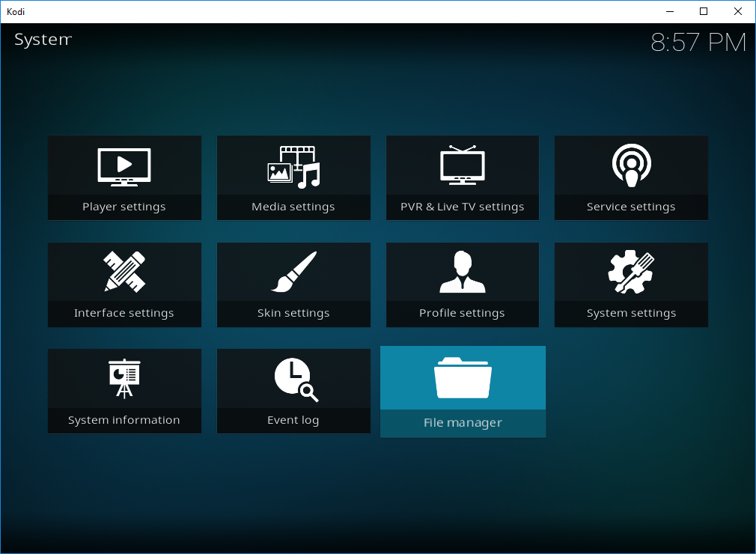
Task: Click the Interface settings text label
Action: [x=124, y=314]
